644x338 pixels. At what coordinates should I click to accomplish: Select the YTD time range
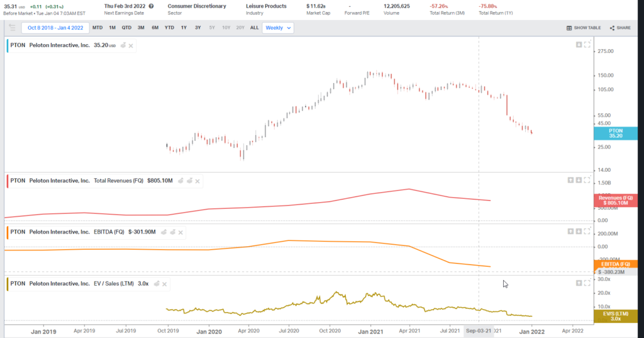pos(169,28)
